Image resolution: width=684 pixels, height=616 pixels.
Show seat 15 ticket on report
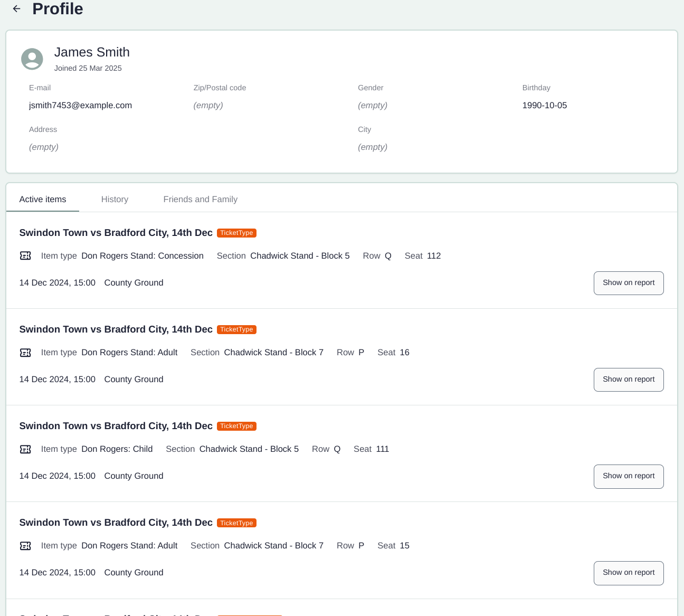click(628, 573)
